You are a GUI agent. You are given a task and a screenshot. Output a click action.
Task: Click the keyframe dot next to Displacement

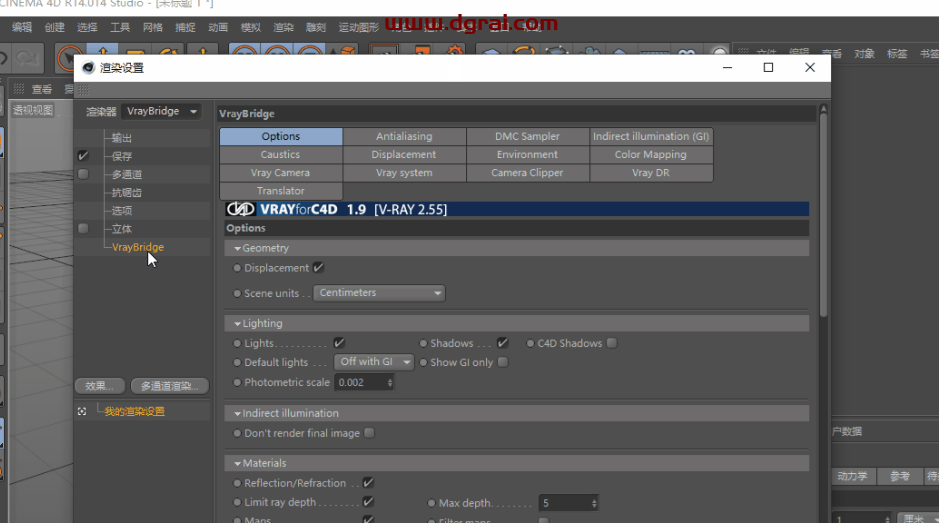click(237, 268)
